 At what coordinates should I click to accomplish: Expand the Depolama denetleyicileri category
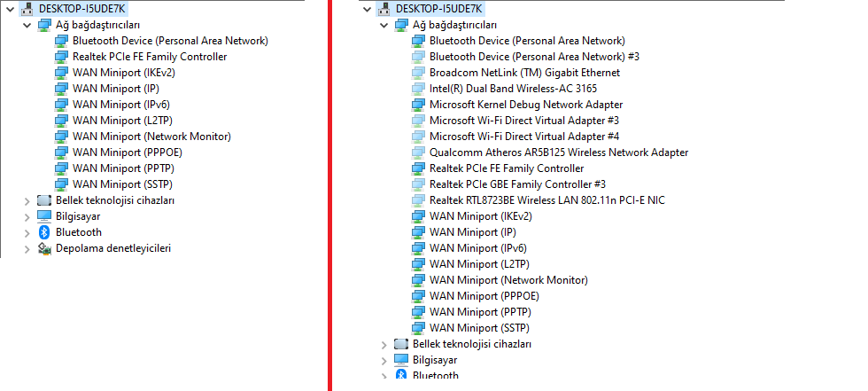27,248
